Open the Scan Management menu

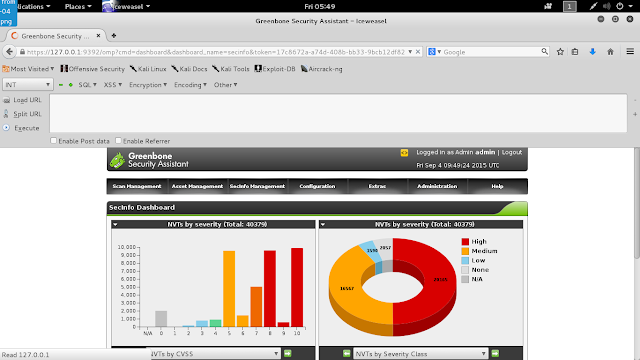pos(137,186)
